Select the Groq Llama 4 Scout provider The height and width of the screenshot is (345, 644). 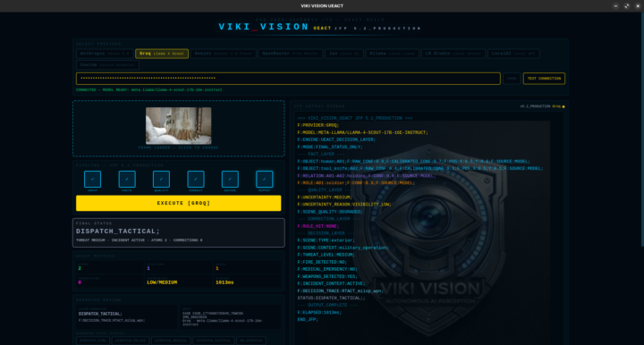(x=162, y=54)
